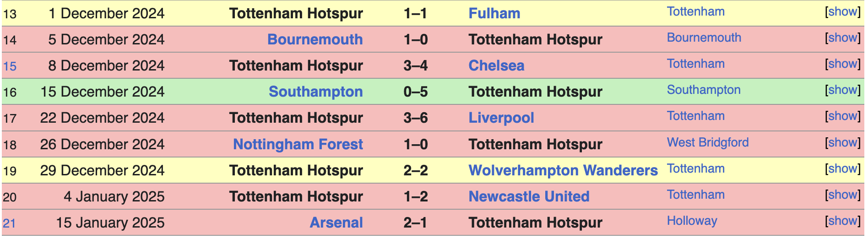868x239 pixels.
Task: Open the Wolverhampton Wanderers team link
Action: click(x=563, y=170)
